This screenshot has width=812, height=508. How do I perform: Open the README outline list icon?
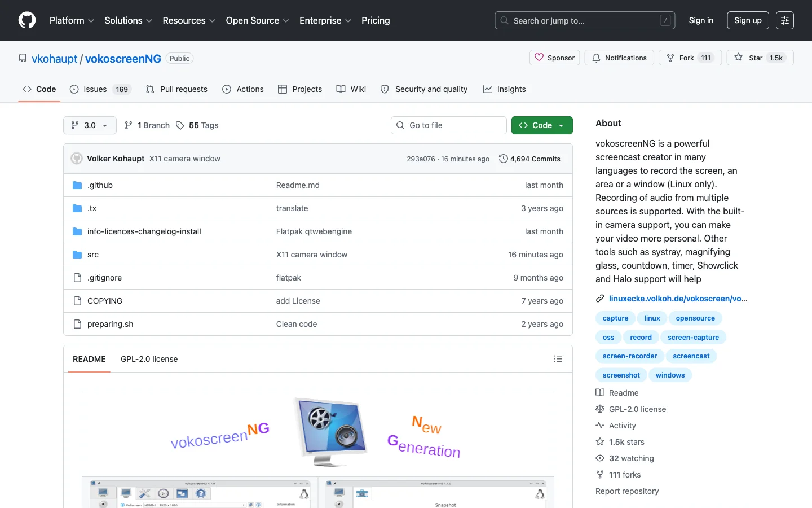pyautogui.click(x=558, y=359)
